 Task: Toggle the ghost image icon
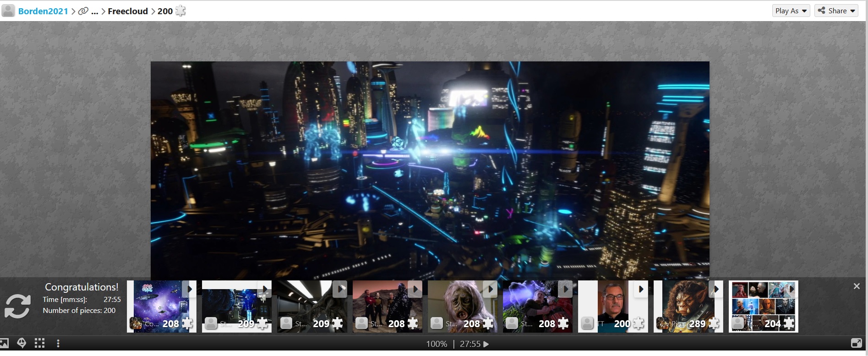point(22,343)
